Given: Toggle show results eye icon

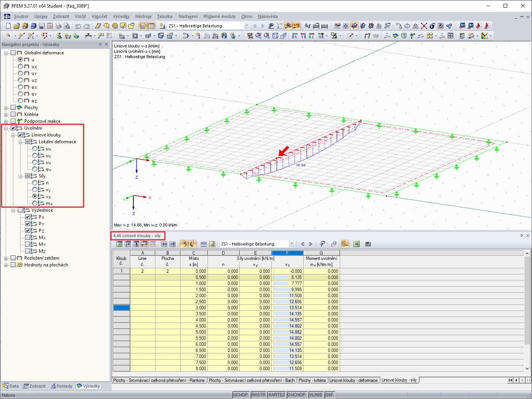Looking at the screenshot, I should [288, 26].
